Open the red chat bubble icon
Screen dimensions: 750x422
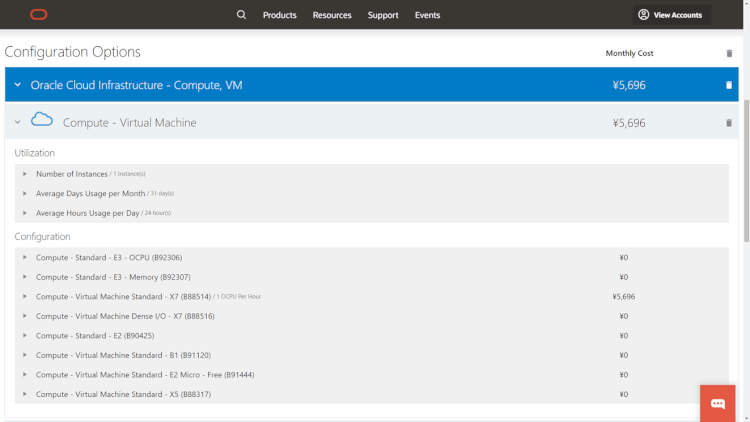click(x=718, y=404)
